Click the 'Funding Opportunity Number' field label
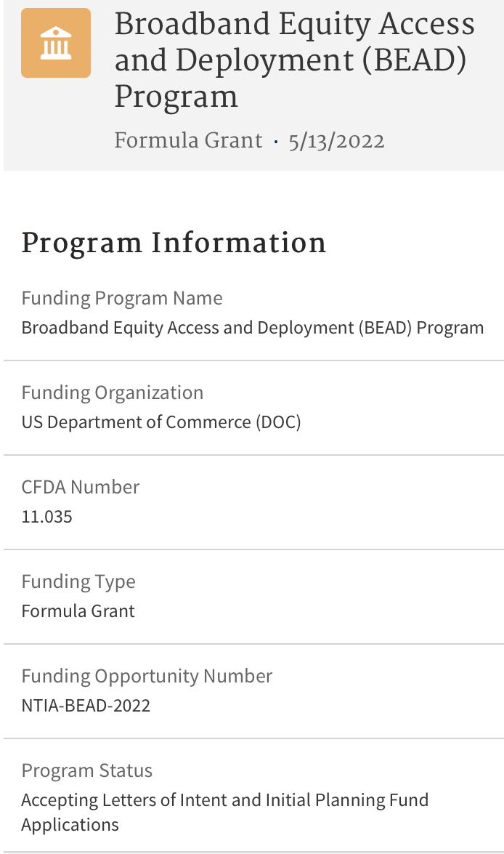The width and height of the screenshot is (504, 854). pos(147,676)
